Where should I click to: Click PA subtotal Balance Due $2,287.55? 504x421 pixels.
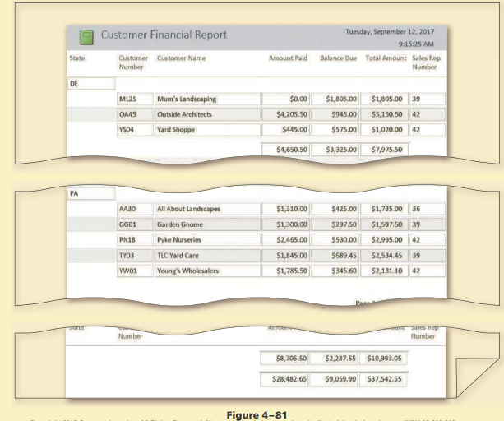click(335, 359)
